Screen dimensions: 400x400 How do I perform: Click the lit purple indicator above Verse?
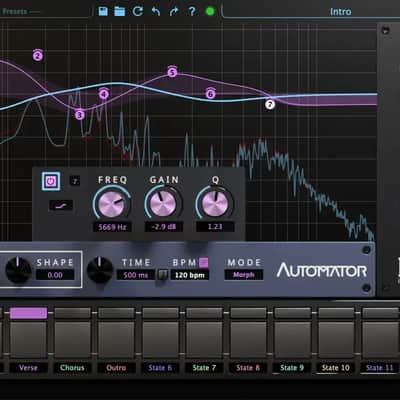28,313
